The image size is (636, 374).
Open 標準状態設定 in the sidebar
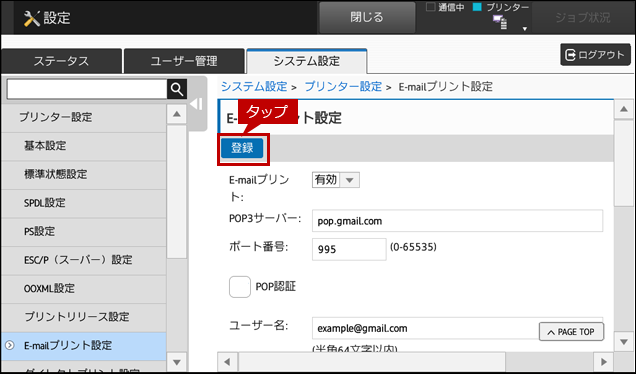tap(84, 174)
